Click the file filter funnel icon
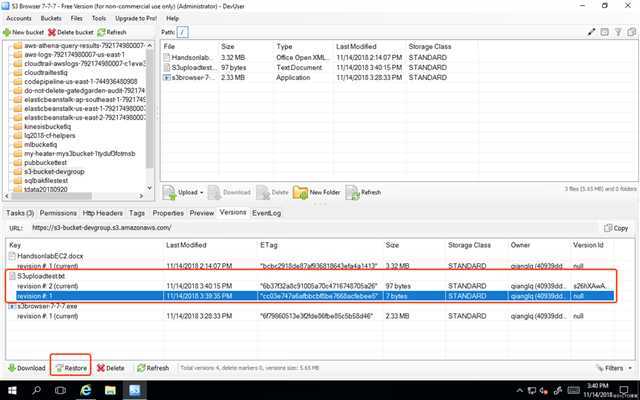Screen dimensions: 640x400 coord(618,32)
